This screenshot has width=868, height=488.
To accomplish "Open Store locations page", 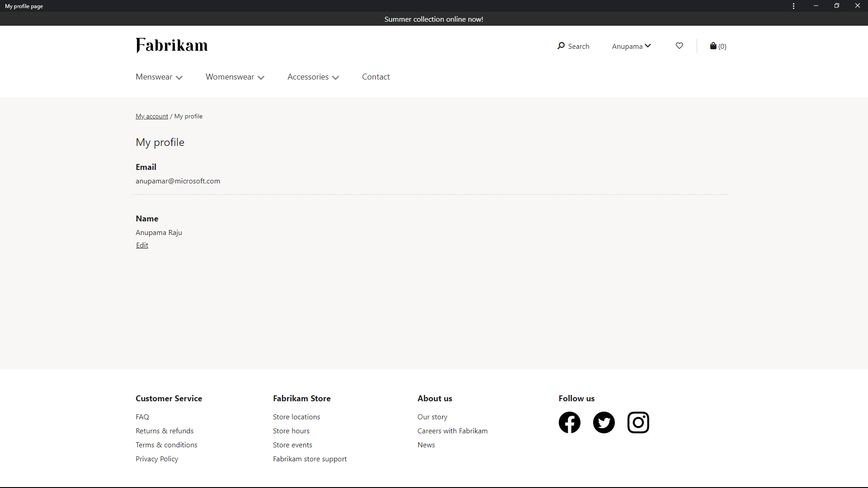I will pyautogui.click(x=296, y=417).
